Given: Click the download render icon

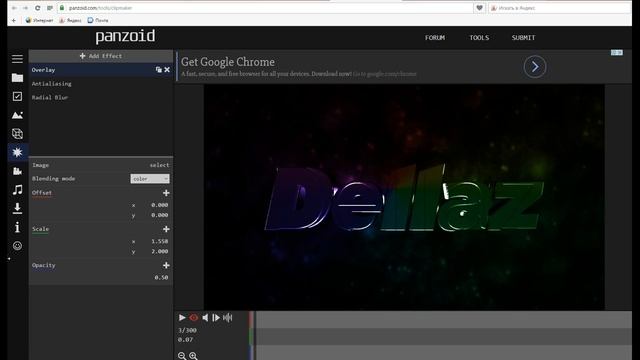Looking at the screenshot, I should click(x=17, y=209).
